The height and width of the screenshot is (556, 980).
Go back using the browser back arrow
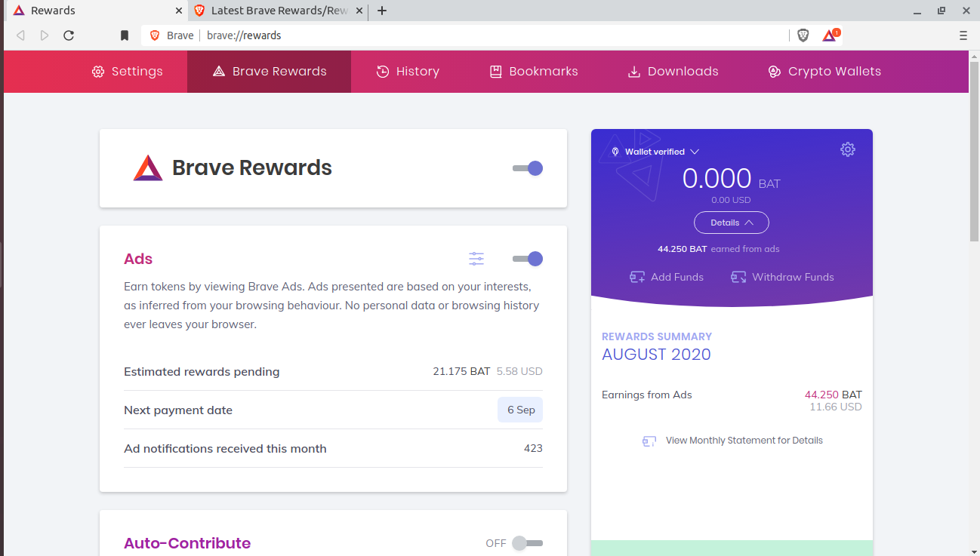(20, 35)
